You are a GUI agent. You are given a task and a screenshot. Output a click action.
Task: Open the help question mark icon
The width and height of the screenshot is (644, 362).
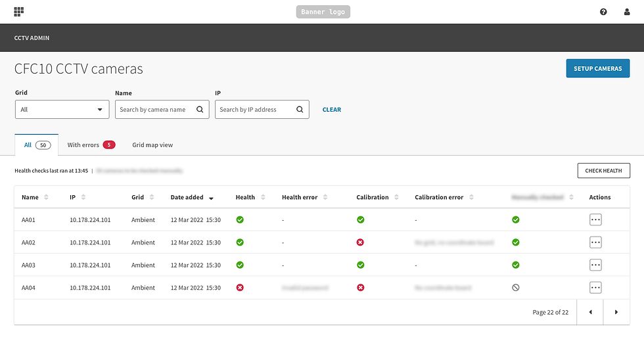pyautogui.click(x=603, y=12)
